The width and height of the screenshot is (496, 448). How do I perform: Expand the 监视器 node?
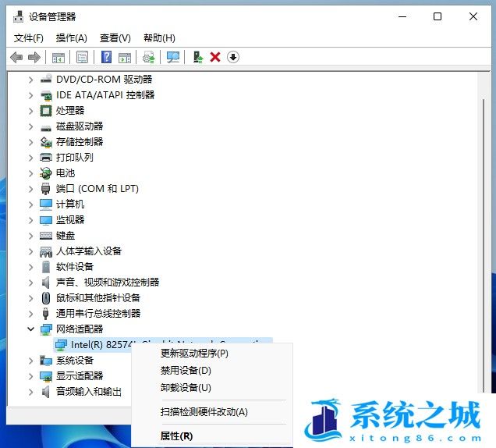point(30,220)
